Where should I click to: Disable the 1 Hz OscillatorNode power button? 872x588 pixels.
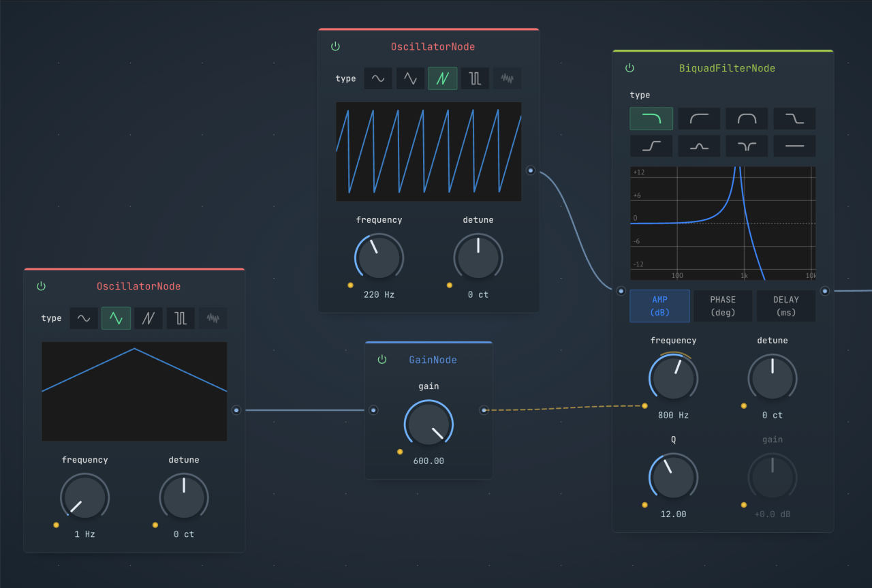click(41, 286)
